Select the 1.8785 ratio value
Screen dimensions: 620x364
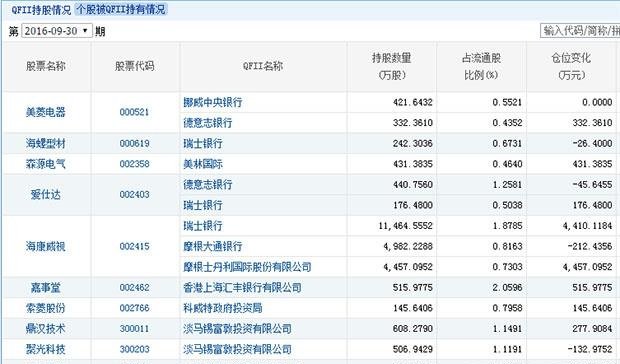click(x=507, y=226)
